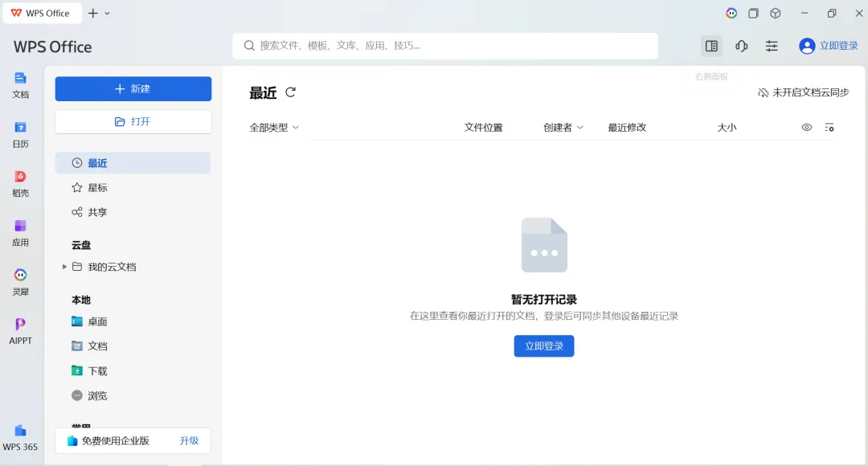The image size is (868, 466).
Task: Open 我的云文档 folder
Action: (x=104, y=267)
